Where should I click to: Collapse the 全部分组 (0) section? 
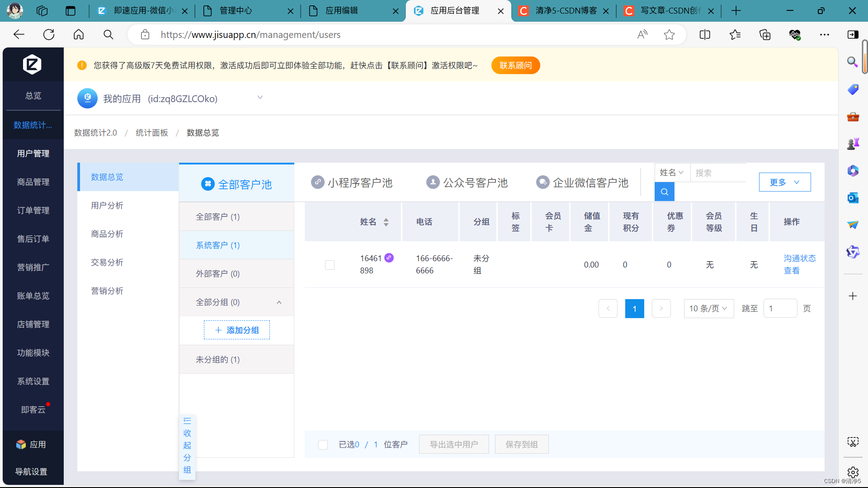[279, 302]
